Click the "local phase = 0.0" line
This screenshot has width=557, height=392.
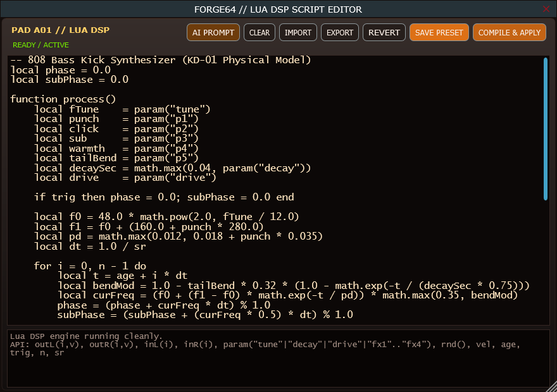click(x=60, y=70)
